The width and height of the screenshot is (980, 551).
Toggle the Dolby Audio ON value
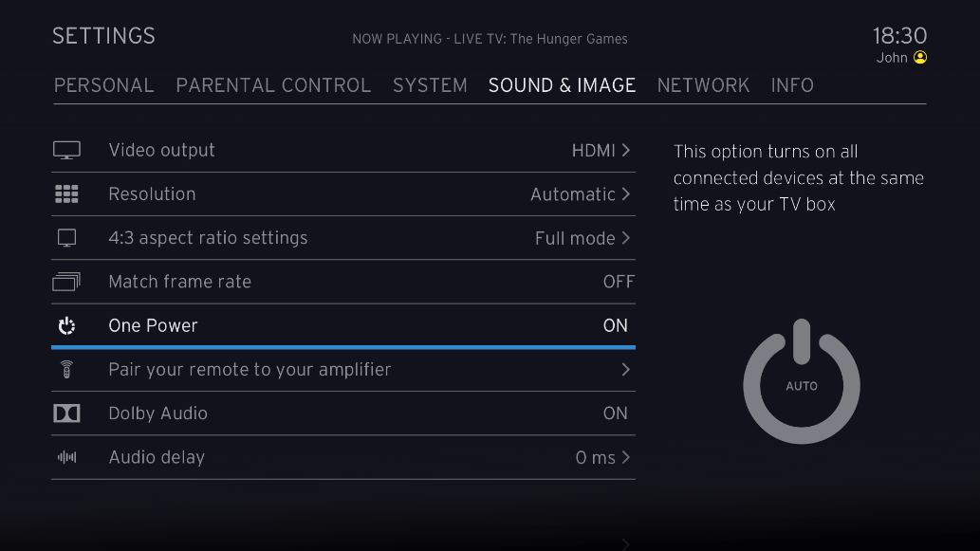tap(616, 413)
